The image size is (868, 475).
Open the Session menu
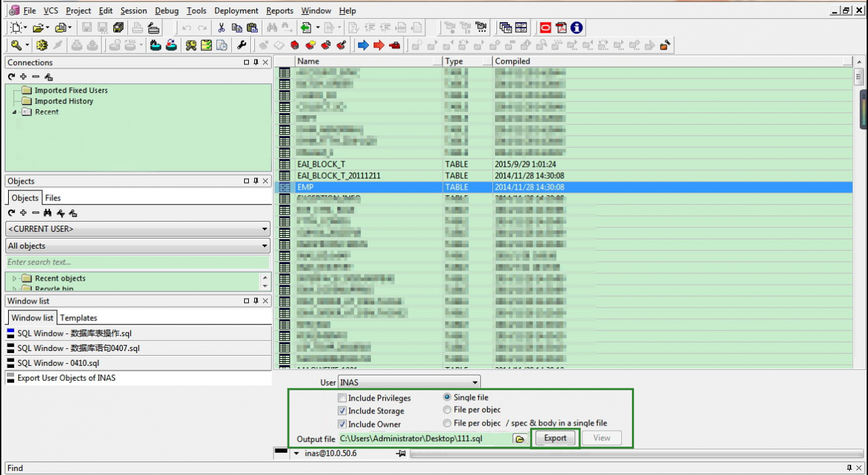point(134,11)
